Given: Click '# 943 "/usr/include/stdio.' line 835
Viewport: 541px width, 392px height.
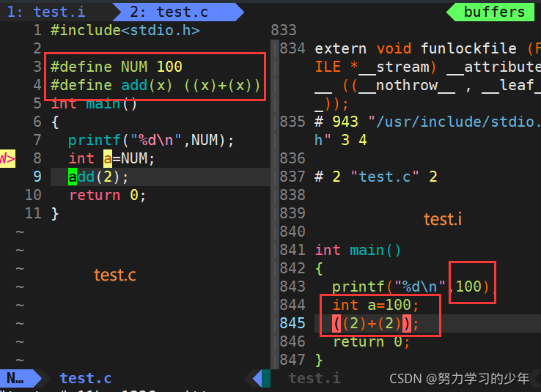Looking at the screenshot, I should point(427,122).
